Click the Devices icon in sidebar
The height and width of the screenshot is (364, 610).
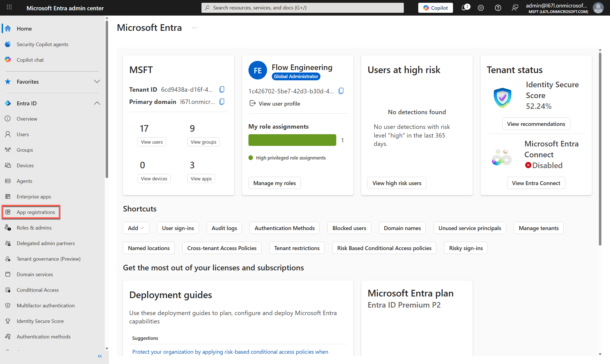click(8, 165)
